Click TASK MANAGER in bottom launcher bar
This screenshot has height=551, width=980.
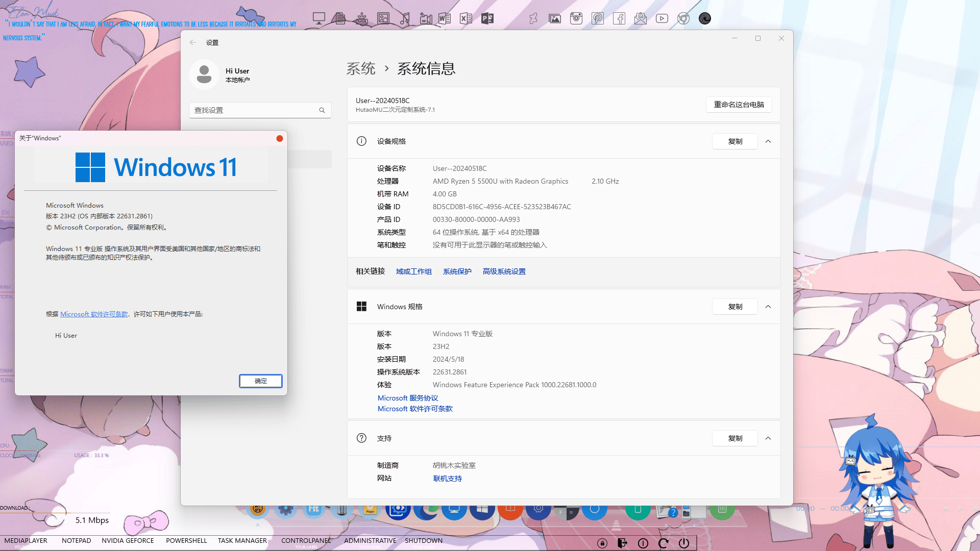(242, 540)
